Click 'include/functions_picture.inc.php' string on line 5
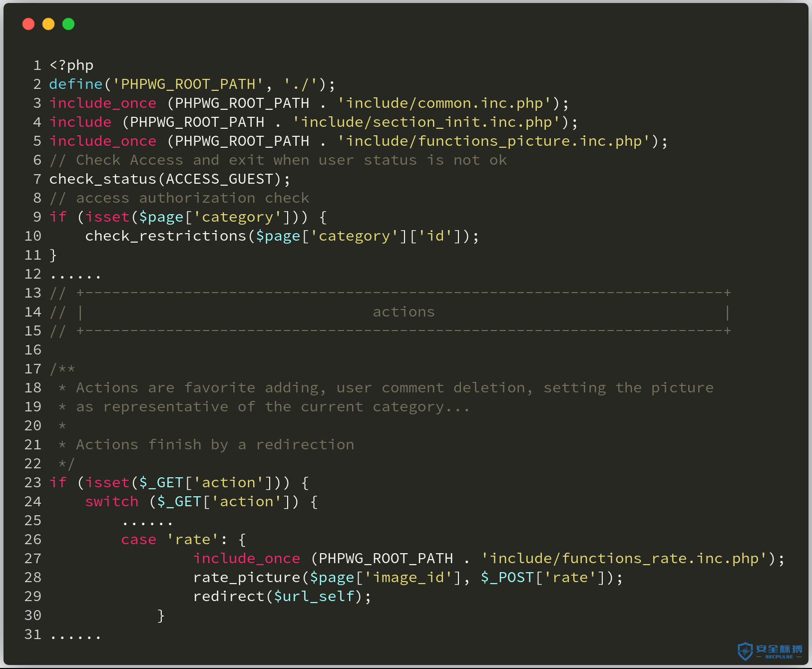 pos(494,141)
